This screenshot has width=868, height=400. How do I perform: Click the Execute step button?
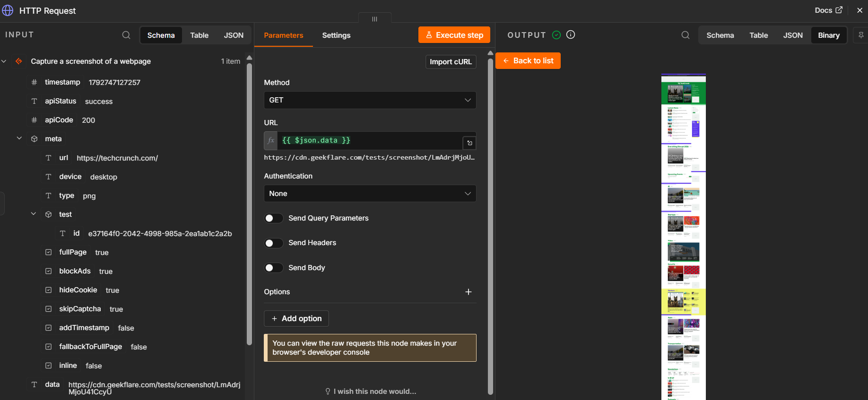click(x=454, y=35)
